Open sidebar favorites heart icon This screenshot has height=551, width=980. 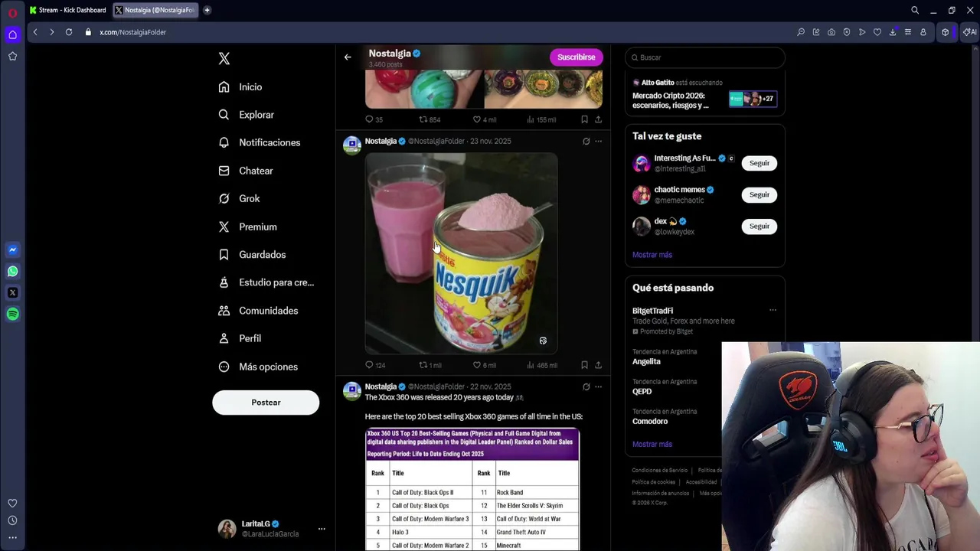tap(12, 503)
